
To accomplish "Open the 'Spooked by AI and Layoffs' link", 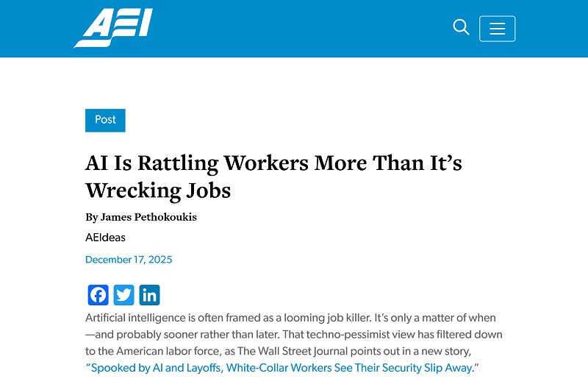I will (282, 368).
